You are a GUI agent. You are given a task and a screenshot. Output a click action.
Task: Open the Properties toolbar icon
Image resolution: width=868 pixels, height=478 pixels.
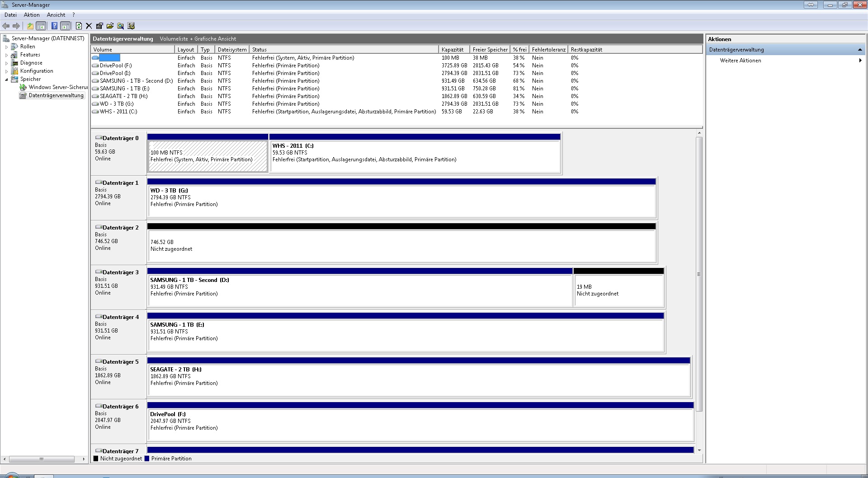pos(99,26)
